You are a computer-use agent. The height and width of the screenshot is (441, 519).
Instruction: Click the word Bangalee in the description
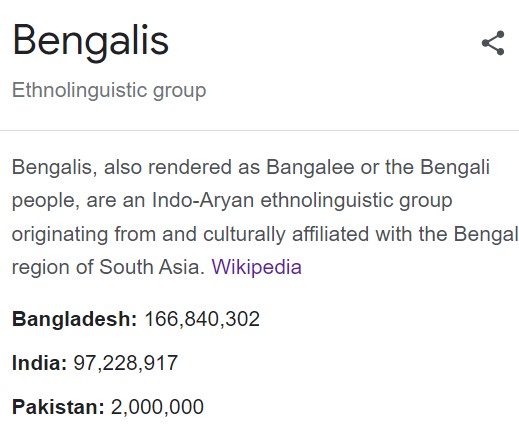coord(310,167)
